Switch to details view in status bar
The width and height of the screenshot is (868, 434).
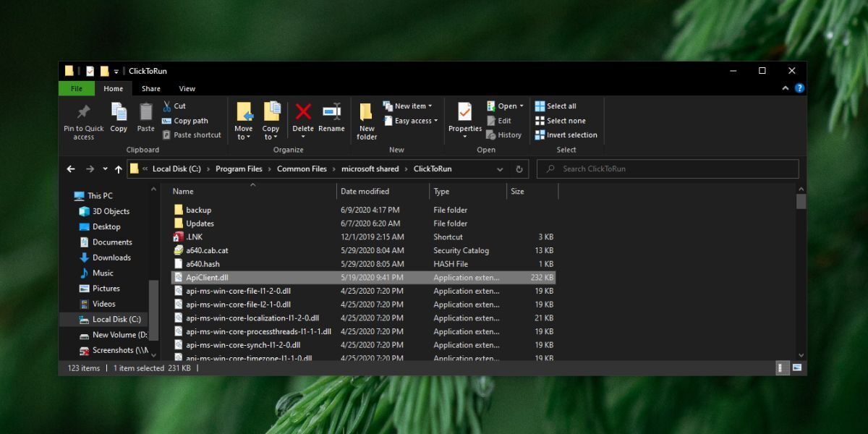(x=783, y=368)
